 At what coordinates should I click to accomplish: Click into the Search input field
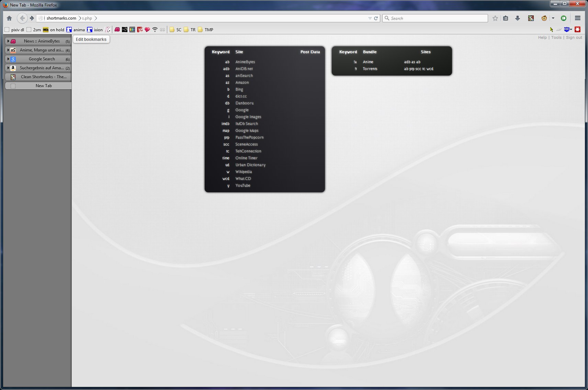point(435,18)
